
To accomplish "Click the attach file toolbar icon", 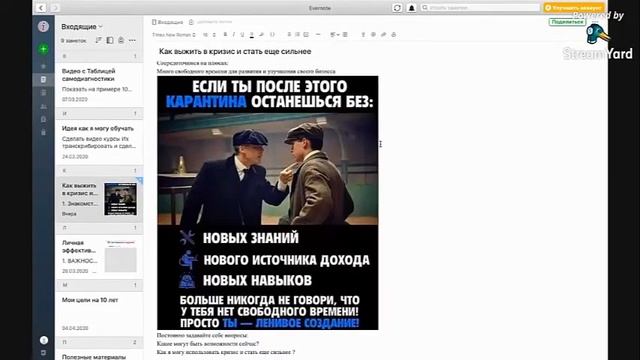I will pos(363,35).
